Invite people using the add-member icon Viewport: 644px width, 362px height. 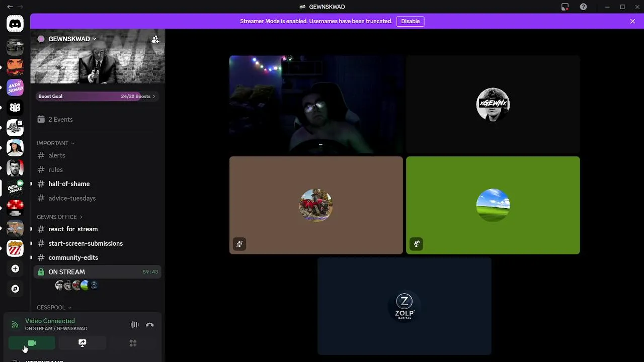tap(155, 39)
